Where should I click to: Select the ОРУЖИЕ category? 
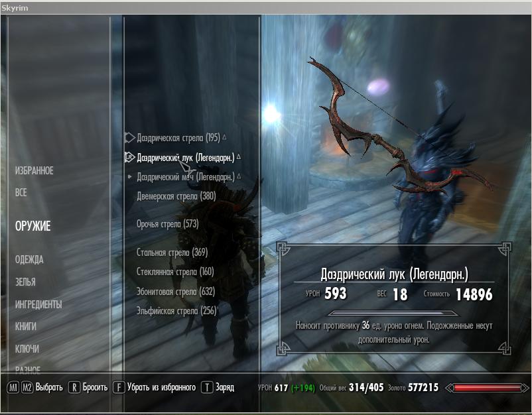coord(33,226)
